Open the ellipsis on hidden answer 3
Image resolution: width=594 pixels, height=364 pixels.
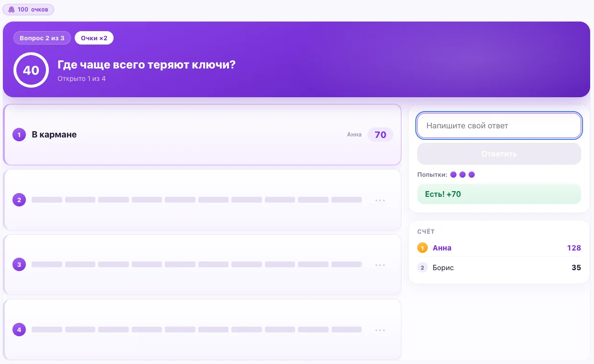(x=380, y=265)
